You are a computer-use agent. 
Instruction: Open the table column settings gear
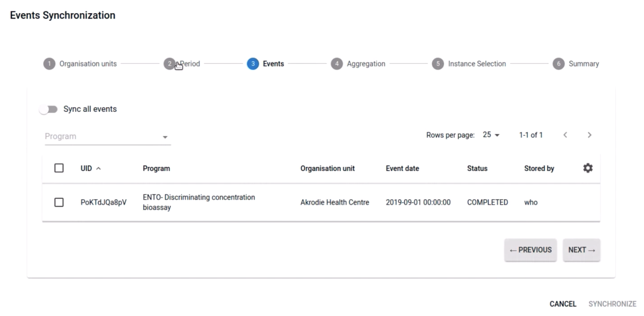point(588,168)
